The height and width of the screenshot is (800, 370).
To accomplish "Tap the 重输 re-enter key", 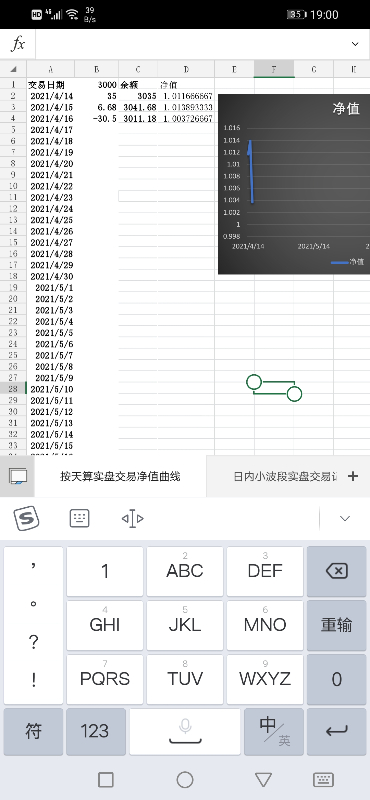I will (337, 625).
